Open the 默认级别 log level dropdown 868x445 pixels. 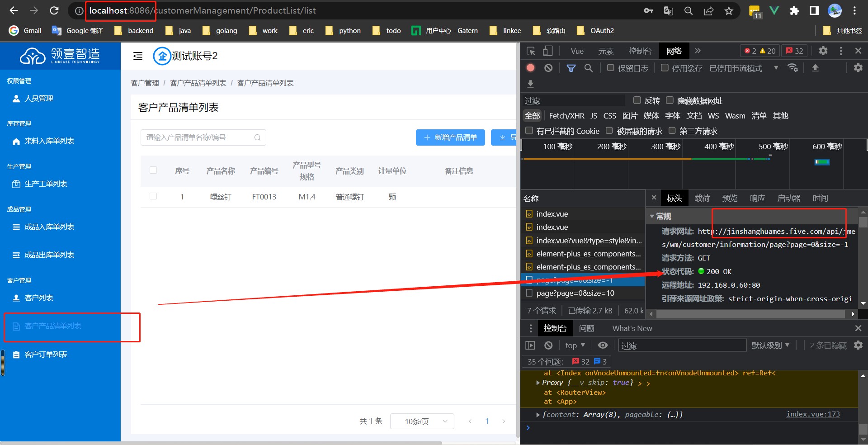[770, 346]
